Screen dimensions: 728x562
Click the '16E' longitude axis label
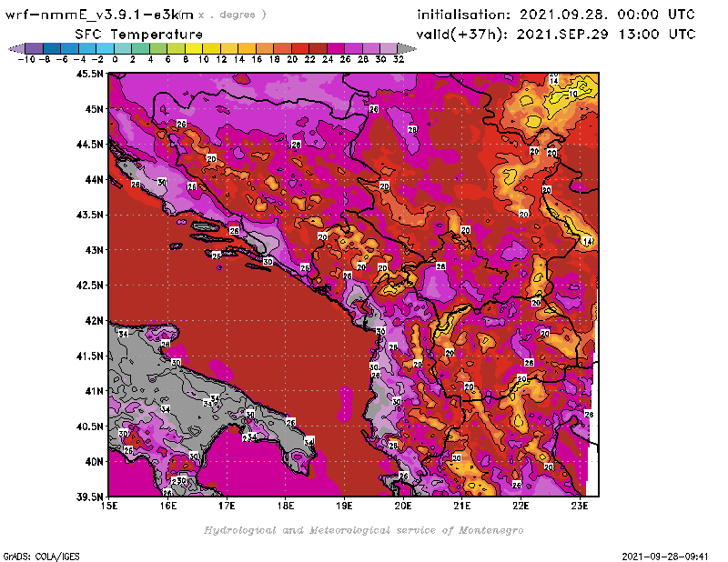(168, 506)
